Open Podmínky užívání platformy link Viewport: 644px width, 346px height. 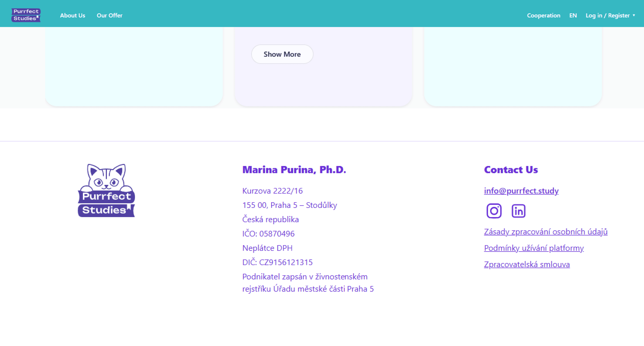click(x=534, y=248)
